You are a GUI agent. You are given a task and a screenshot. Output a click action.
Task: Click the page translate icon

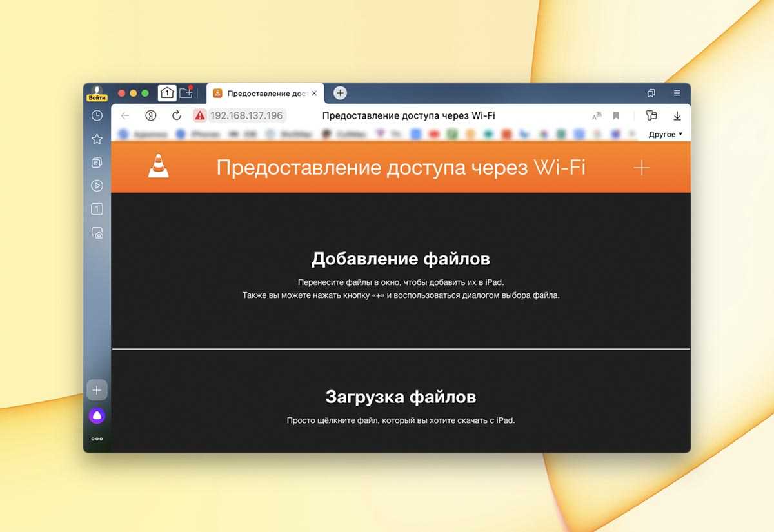click(597, 115)
